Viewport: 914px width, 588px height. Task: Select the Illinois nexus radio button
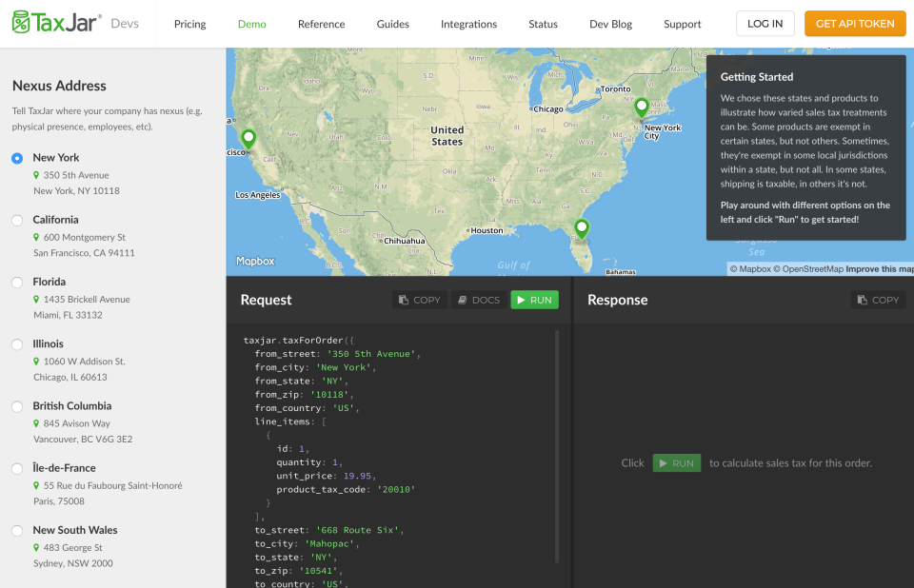click(17, 344)
